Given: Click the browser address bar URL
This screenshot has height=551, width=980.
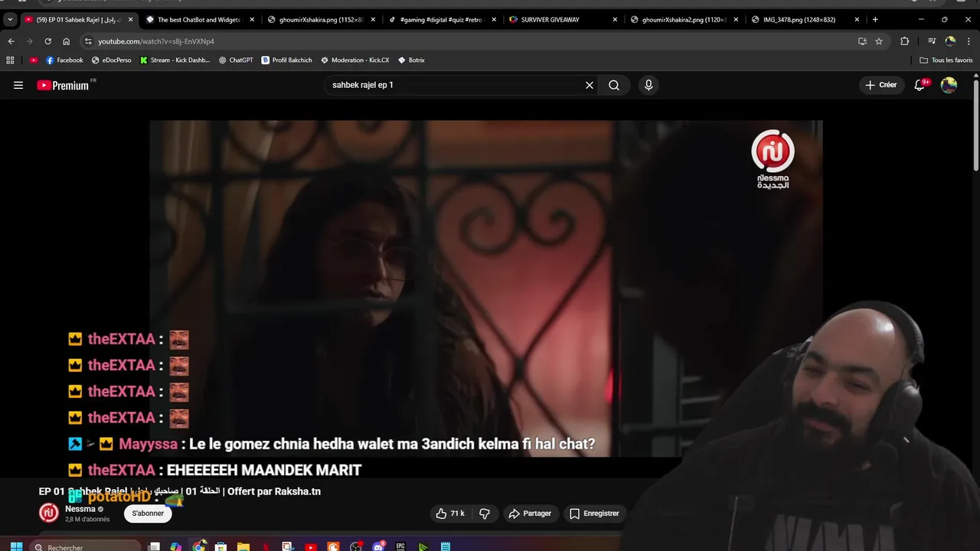Looking at the screenshot, I should pyautogui.click(x=156, y=41).
